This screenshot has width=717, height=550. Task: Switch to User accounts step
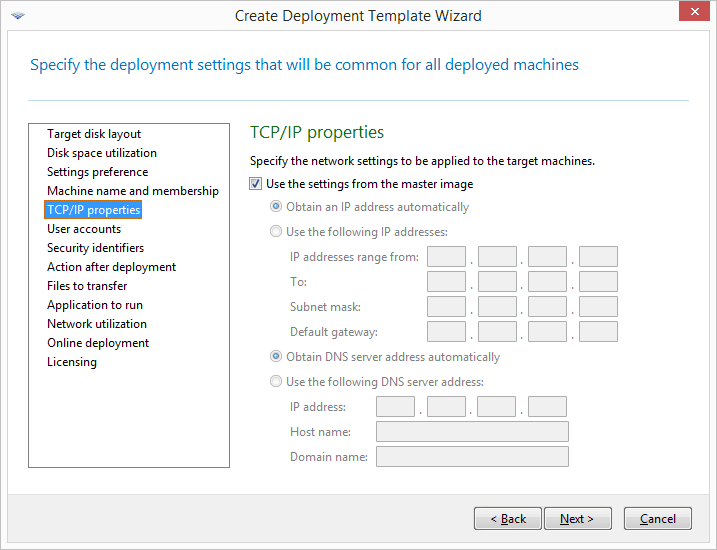coord(84,229)
